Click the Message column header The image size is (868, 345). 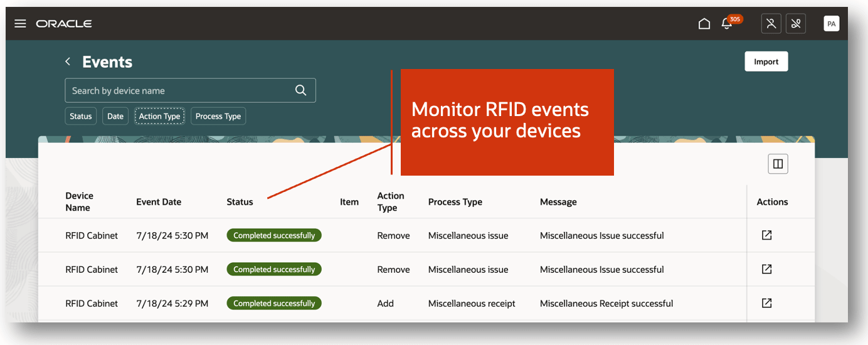pyautogui.click(x=558, y=202)
